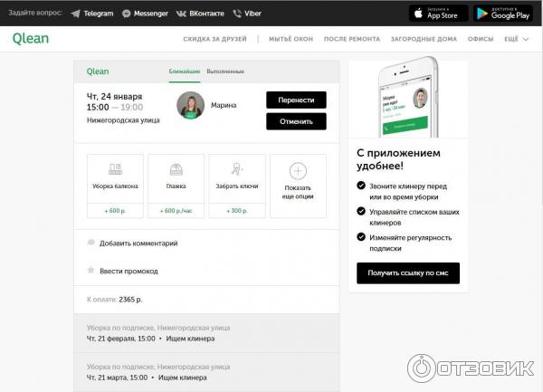Image resolution: width=543 pixels, height=392 pixels.
Task: Open ОФИСЫ menu item
Action: (x=481, y=39)
